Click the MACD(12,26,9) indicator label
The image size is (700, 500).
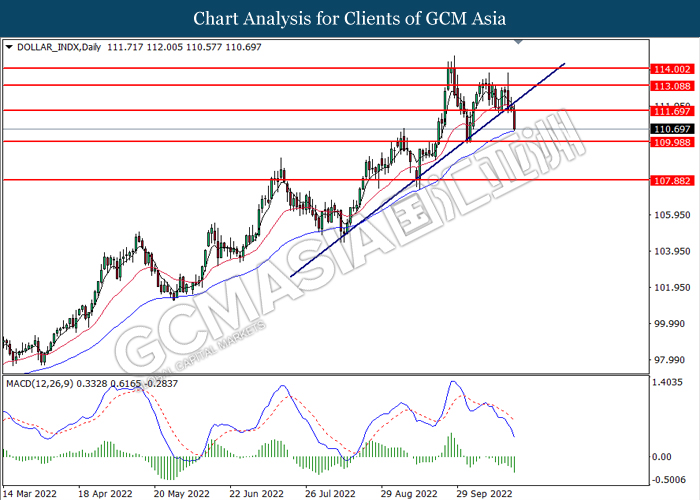tap(40, 383)
